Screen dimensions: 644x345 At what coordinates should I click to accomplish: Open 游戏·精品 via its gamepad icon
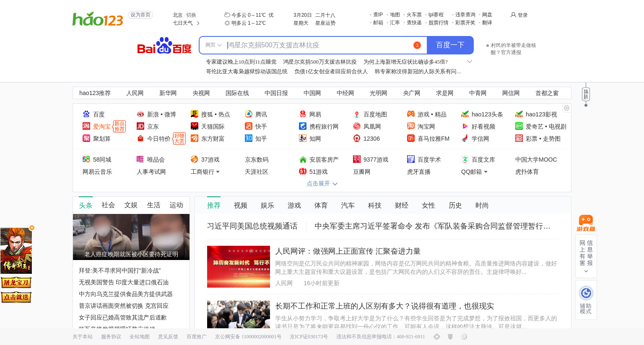click(411, 114)
